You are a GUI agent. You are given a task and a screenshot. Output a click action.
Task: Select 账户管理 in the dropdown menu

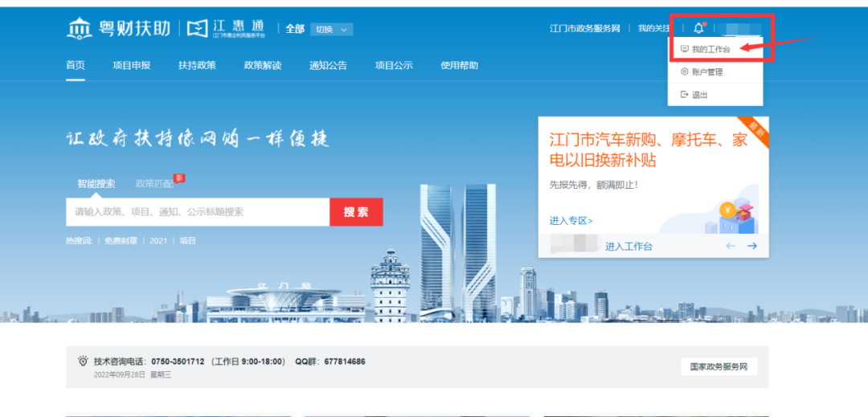706,72
